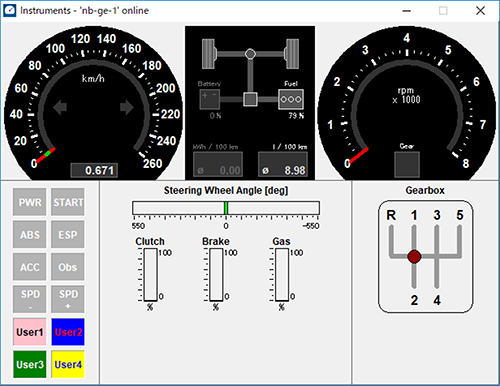Toggle the ACC cruise control button
The width and height of the screenshot is (500, 386).
click(x=30, y=267)
